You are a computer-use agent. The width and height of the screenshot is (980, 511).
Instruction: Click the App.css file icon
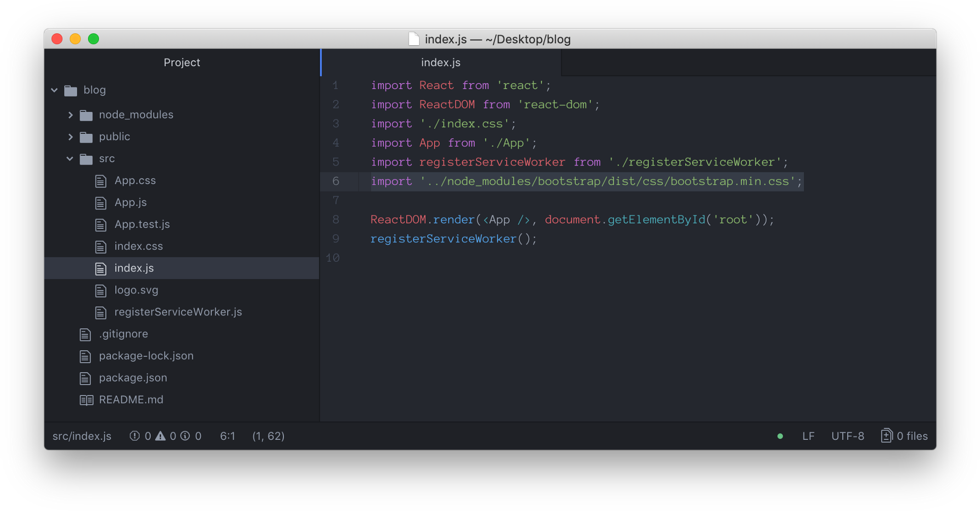(101, 181)
